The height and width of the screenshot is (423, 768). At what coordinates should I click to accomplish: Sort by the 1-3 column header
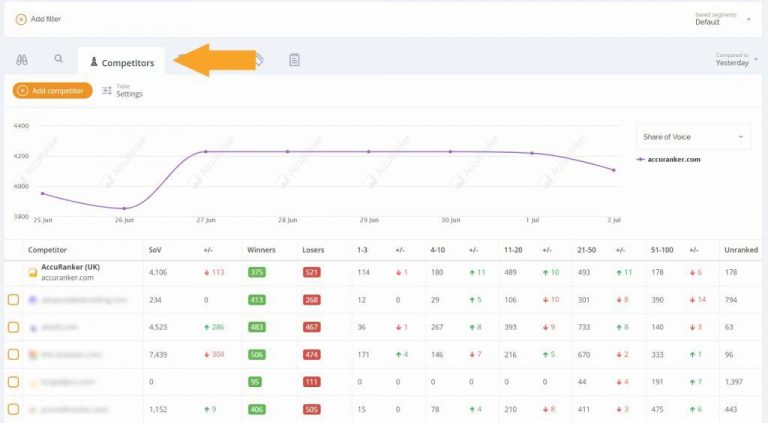(x=362, y=250)
